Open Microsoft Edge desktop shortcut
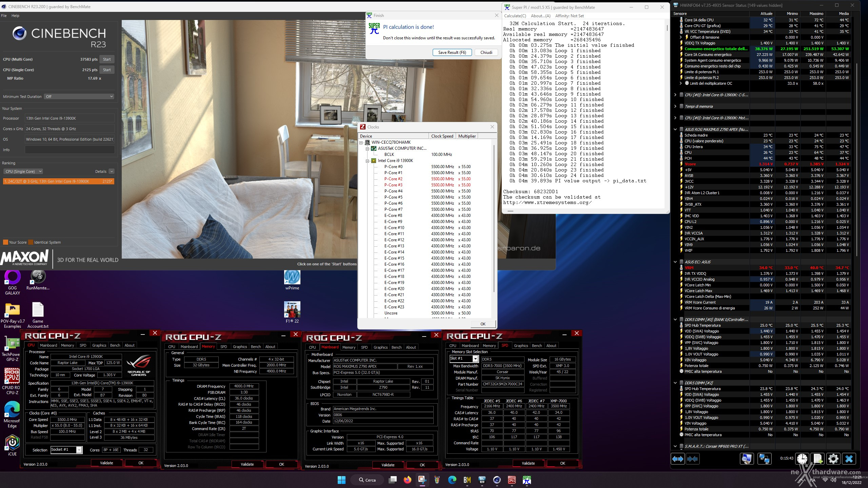 click(x=12, y=415)
